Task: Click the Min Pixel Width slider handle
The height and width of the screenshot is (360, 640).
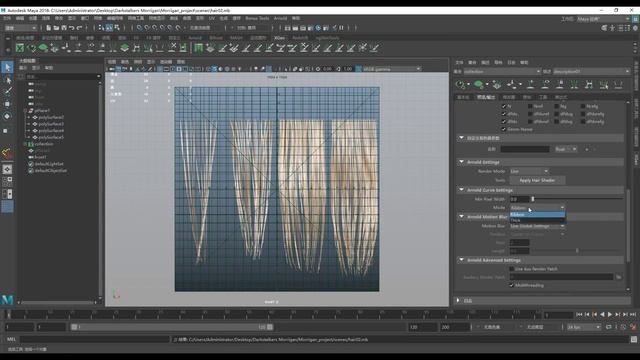Action: click(x=532, y=199)
